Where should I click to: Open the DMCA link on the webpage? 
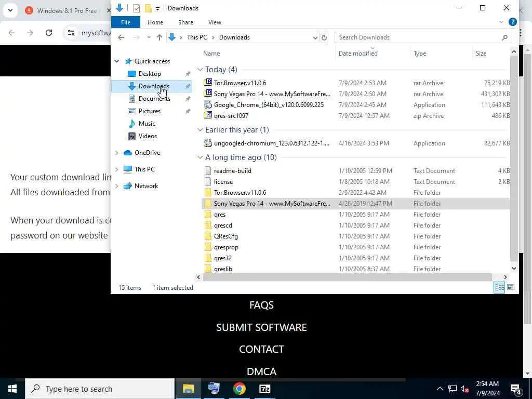click(261, 371)
